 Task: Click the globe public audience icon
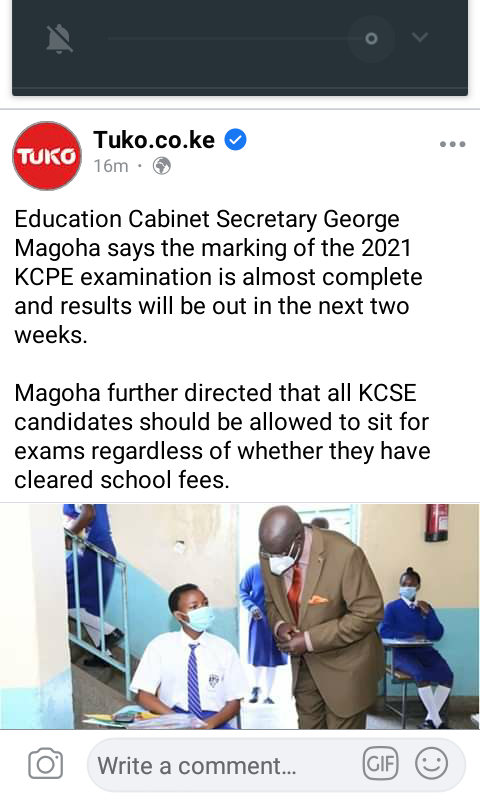click(162, 166)
